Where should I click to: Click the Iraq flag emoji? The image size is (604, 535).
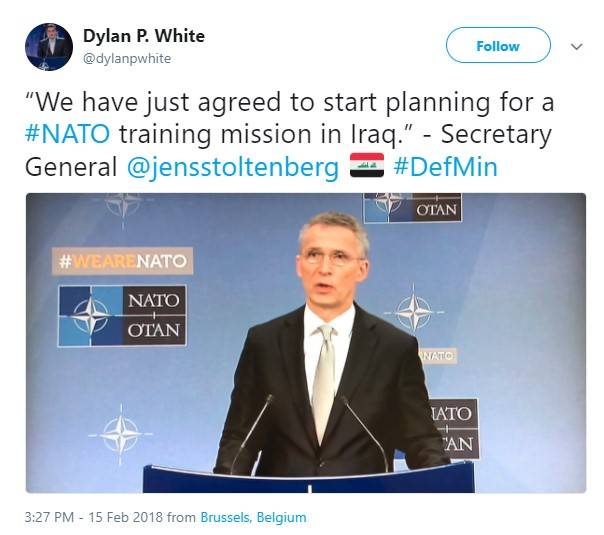click(366, 166)
